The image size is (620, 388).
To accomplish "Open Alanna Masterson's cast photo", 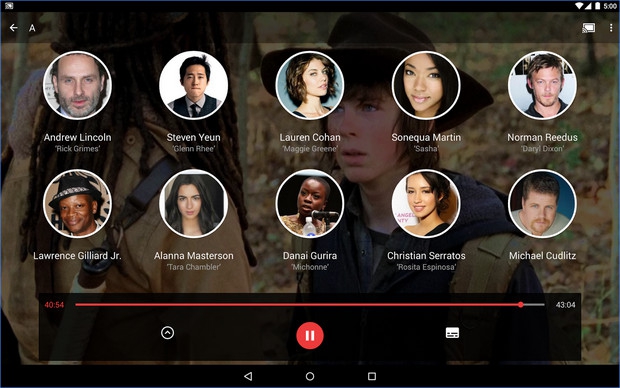I will pyautogui.click(x=193, y=204).
